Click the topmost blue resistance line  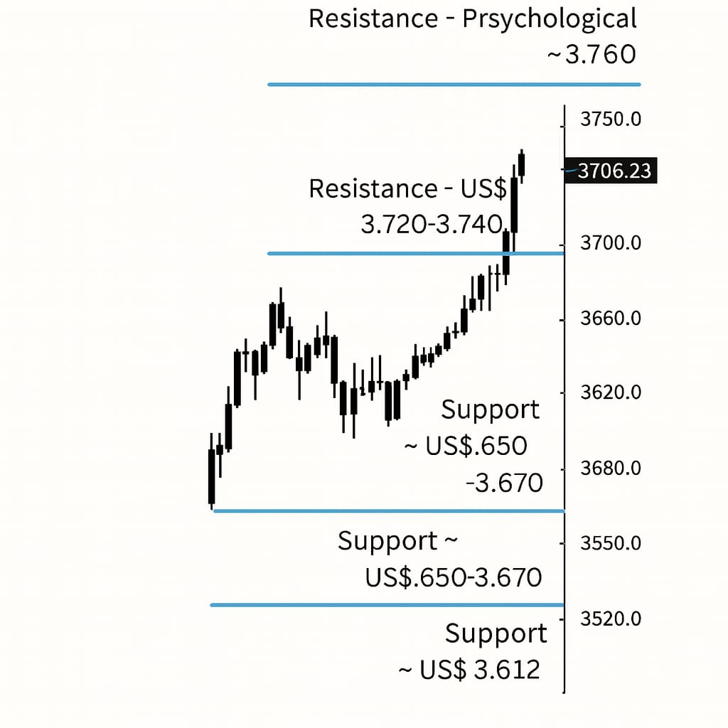coord(454,85)
